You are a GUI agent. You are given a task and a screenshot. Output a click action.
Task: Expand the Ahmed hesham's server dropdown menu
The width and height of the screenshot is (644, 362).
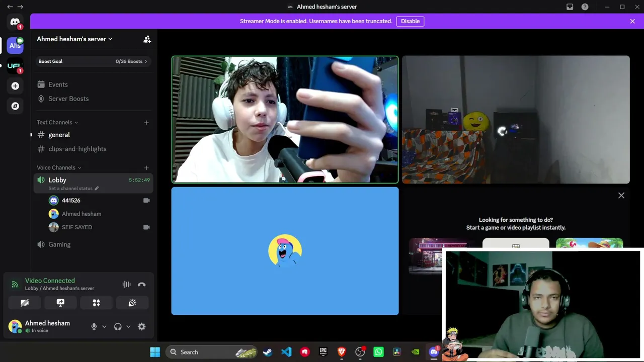pos(74,39)
